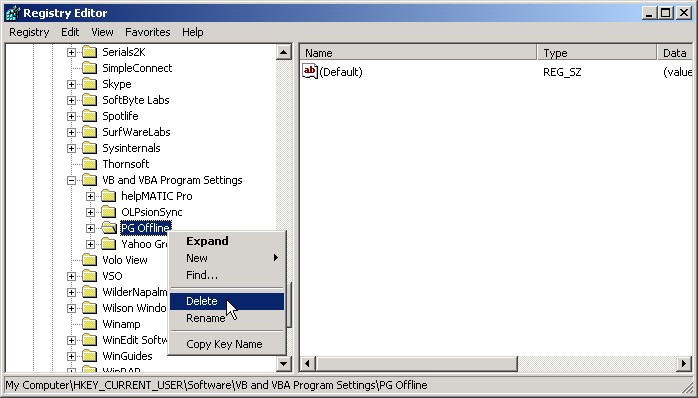
Task: Choose Copy Key Name in context menu
Action: coord(227,344)
